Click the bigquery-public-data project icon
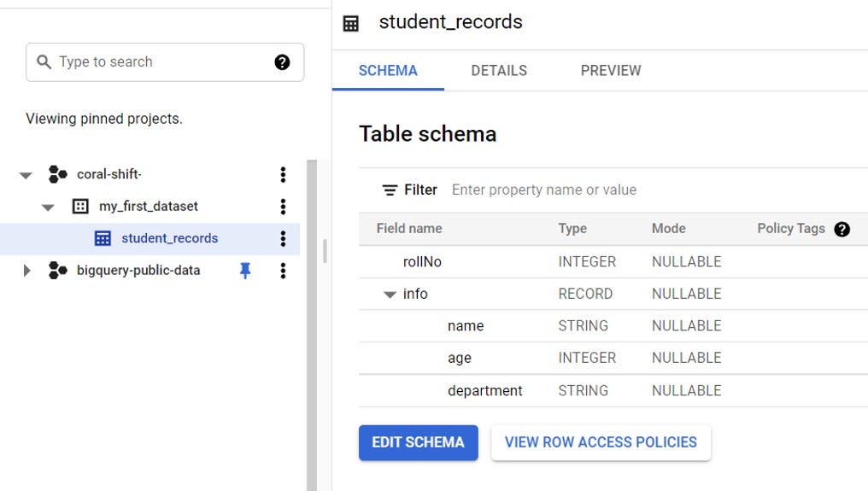Image resolution: width=868 pixels, height=491 pixels. 57,270
